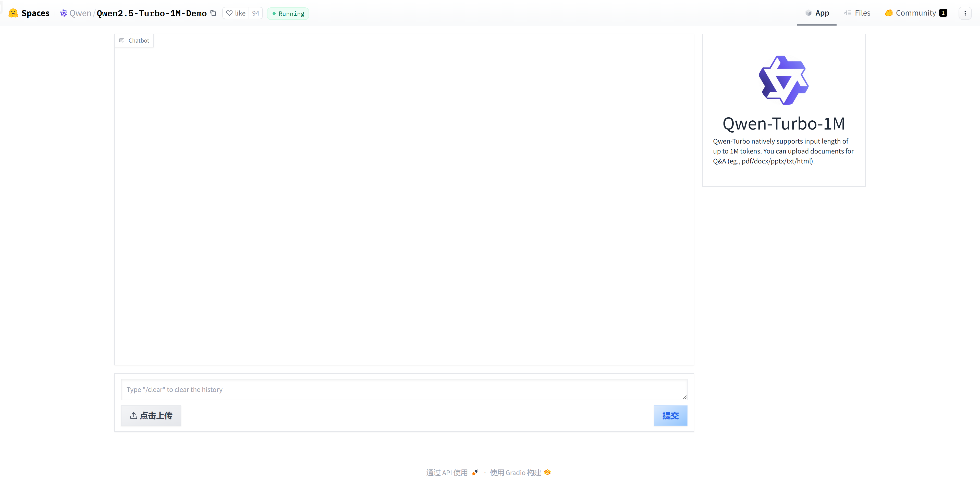
Task: Click the Qwen organization avatar icon
Action: click(64, 13)
